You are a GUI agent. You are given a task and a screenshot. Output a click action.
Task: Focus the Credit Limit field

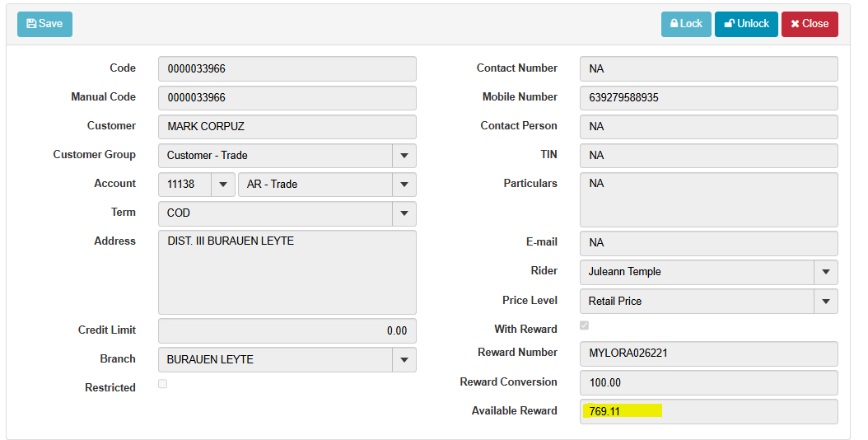(x=287, y=330)
